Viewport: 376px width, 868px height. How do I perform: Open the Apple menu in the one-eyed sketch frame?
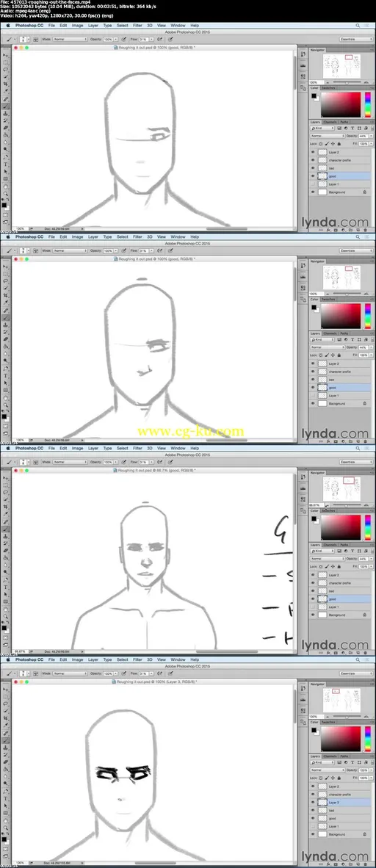point(8,25)
